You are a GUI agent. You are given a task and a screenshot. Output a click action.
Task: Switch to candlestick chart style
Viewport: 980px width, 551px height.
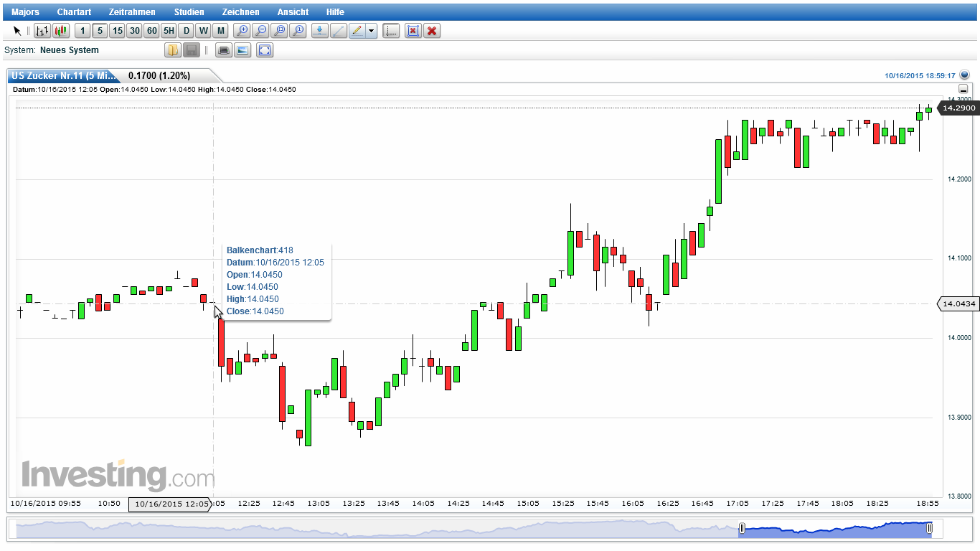[x=61, y=31]
